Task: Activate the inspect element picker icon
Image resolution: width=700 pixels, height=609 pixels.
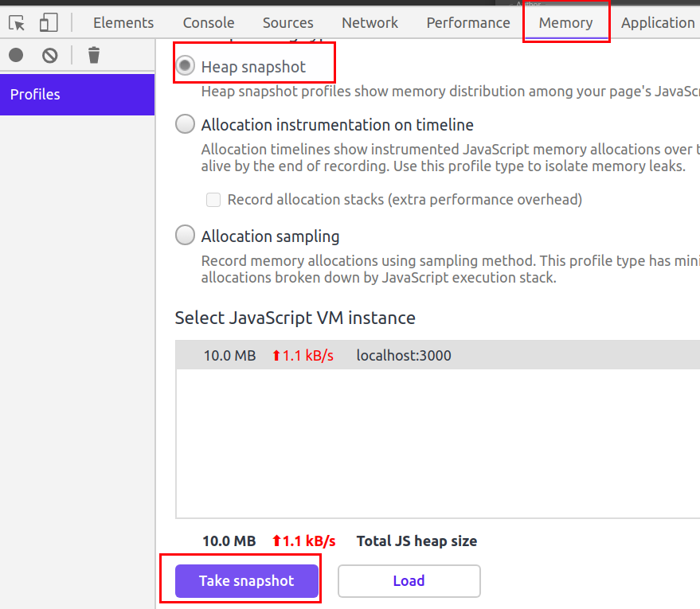Action: click(17, 23)
